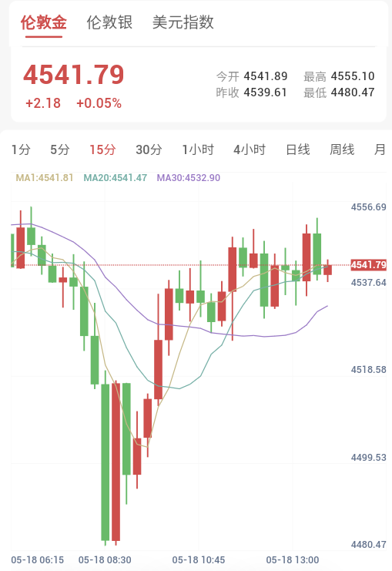The width and height of the screenshot is (392, 571).
Task: Show the 周线 weekly chart
Action: pyautogui.click(x=342, y=149)
